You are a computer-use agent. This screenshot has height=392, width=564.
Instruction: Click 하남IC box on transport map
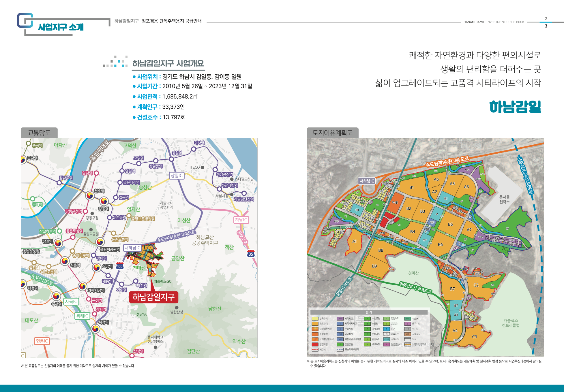click(241, 220)
